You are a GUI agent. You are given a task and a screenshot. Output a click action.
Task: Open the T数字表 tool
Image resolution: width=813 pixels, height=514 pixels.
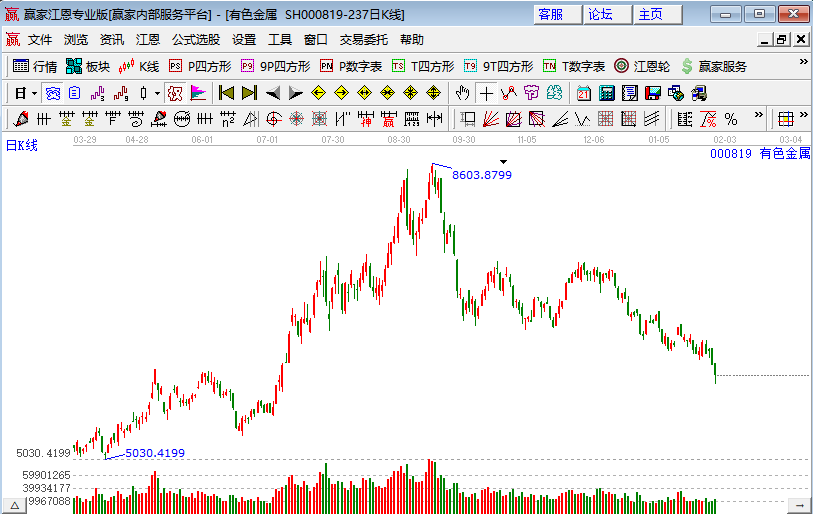pos(574,66)
